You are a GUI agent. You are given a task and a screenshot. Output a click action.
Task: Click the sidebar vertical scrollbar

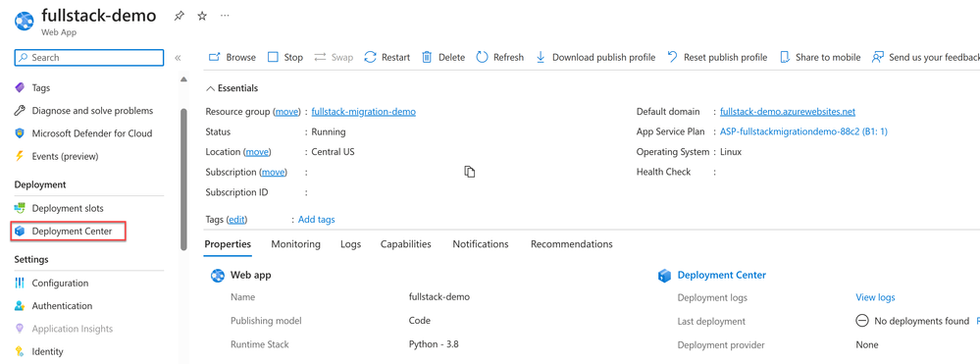183,179
